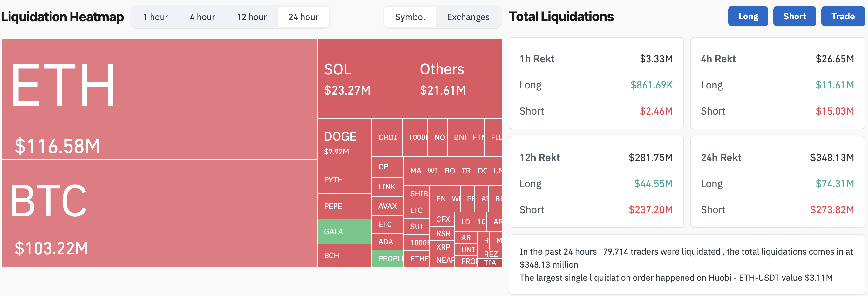Click the blue Trade button
The height and width of the screenshot is (296, 868).
pyautogui.click(x=842, y=16)
